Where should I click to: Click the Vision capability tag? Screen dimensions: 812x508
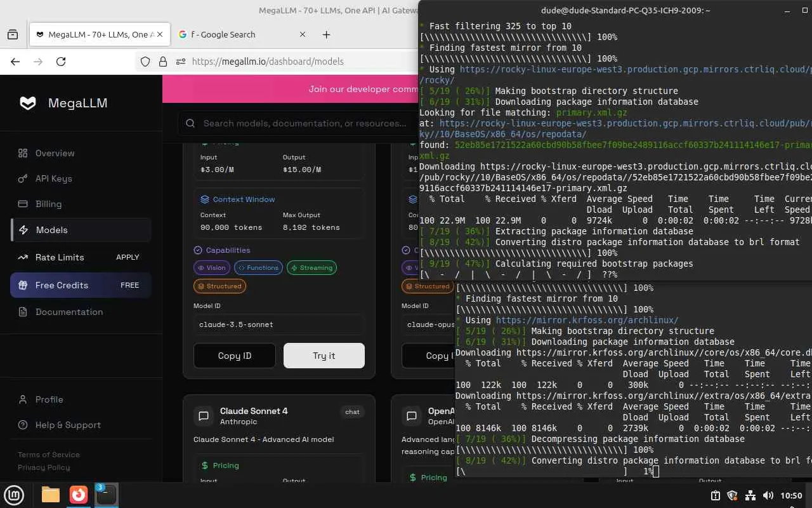(213, 268)
